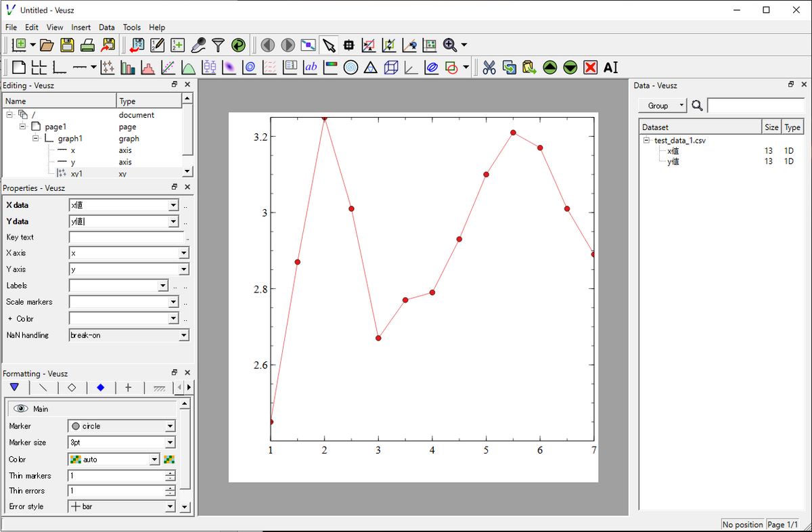
Task: Click the read data points crosshair icon
Action: point(349,45)
